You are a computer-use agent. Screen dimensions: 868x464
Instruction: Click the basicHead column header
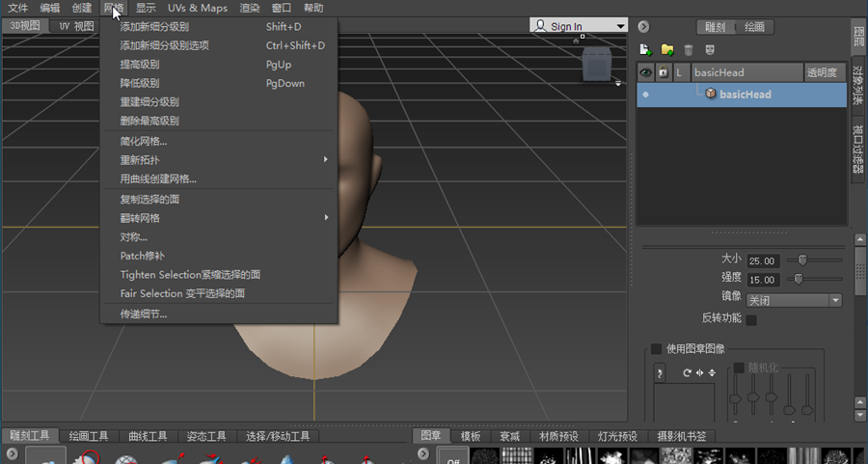pyautogui.click(x=746, y=72)
